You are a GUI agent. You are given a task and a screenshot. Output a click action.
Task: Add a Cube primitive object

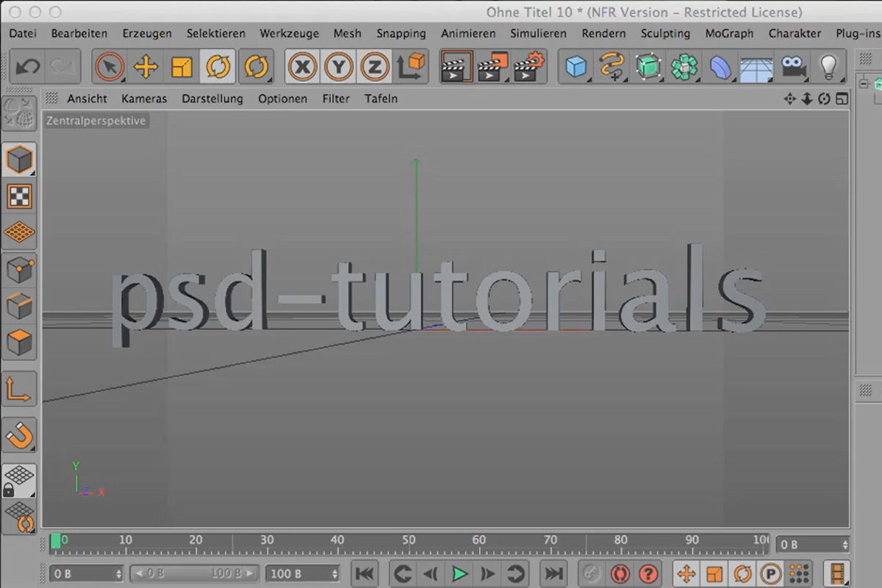(x=576, y=67)
